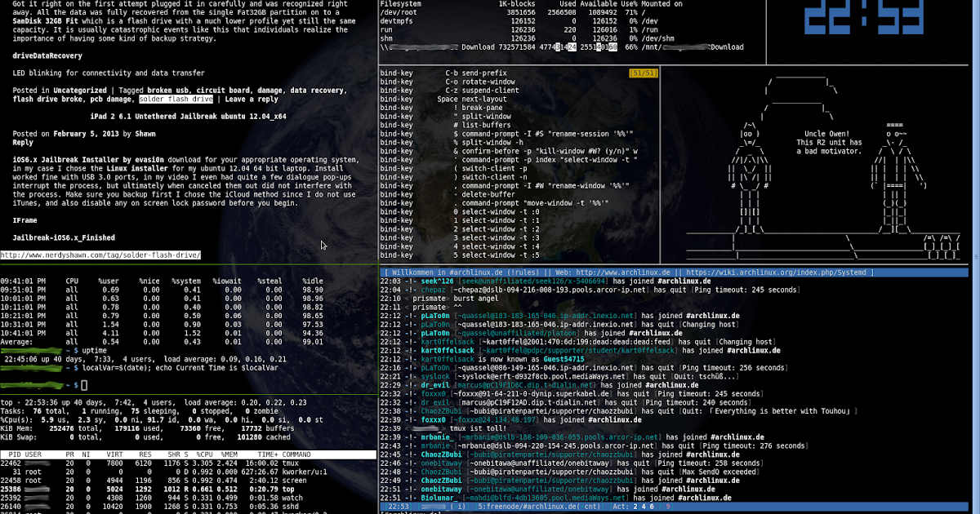
Task: Click the kworker/u:1 process row in top
Action: tap(163, 471)
